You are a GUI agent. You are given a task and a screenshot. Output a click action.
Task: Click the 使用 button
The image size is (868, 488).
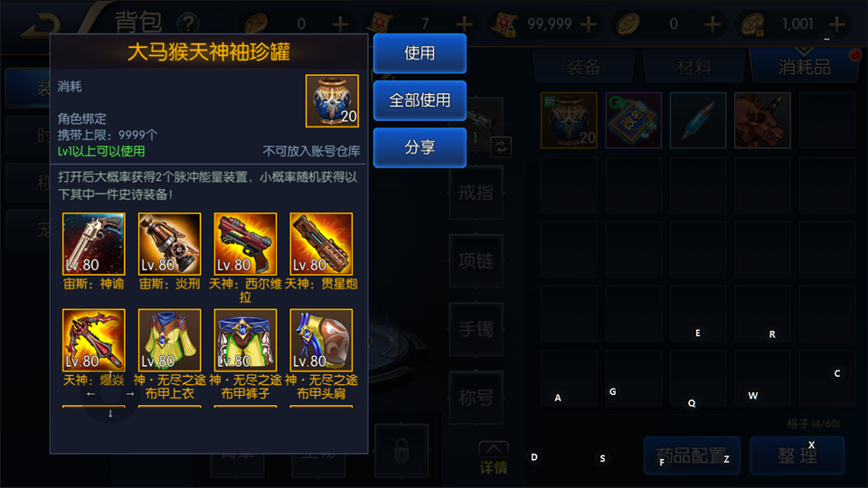point(420,53)
